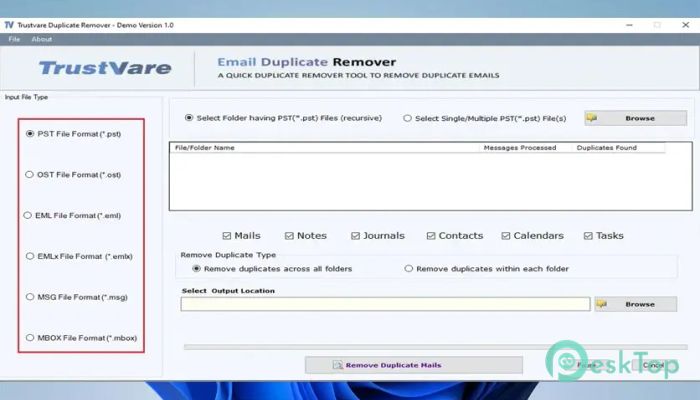
Task: Disable the Contacts checkbox
Action: [431, 236]
